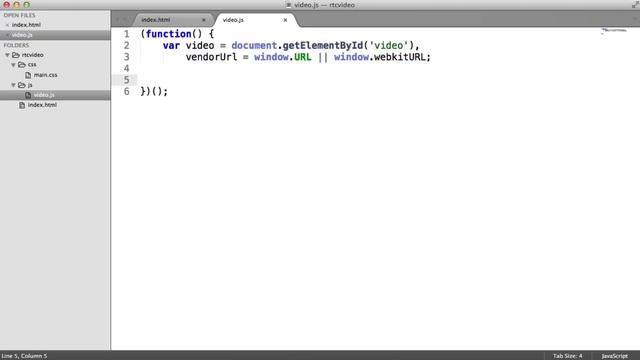Open the JavaScript syntax selector
The image size is (640, 360).
point(614,356)
